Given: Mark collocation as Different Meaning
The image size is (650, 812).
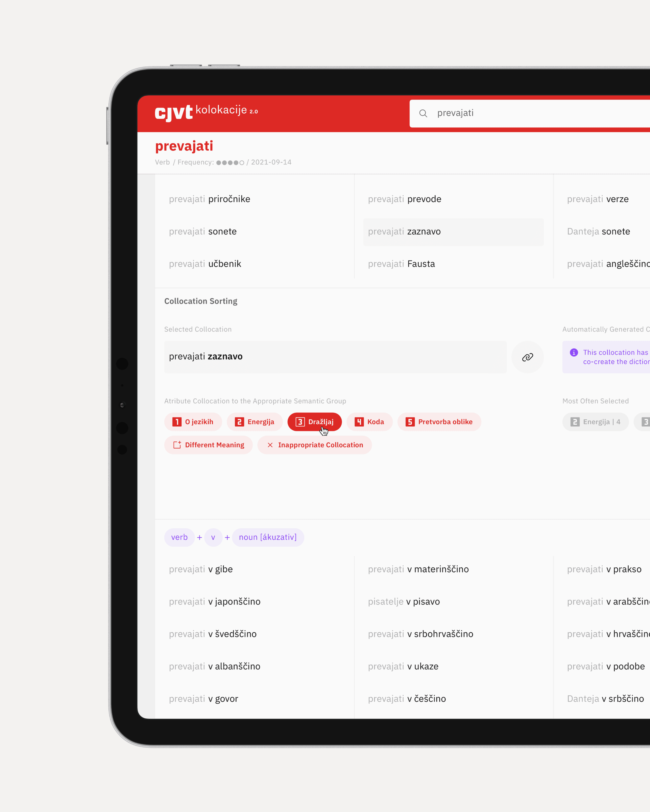Looking at the screenshot, I should coord(208,445).
